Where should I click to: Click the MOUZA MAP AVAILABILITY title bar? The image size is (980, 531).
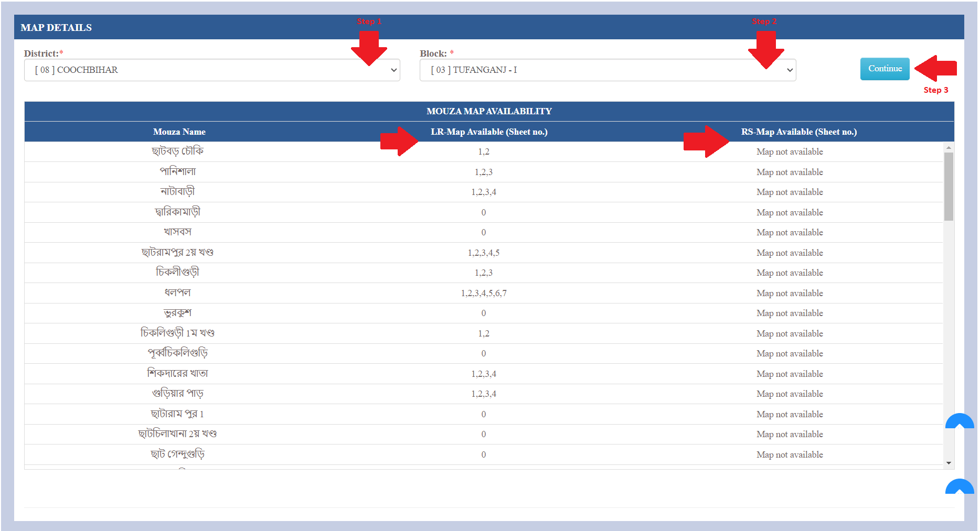pos(489,111)
